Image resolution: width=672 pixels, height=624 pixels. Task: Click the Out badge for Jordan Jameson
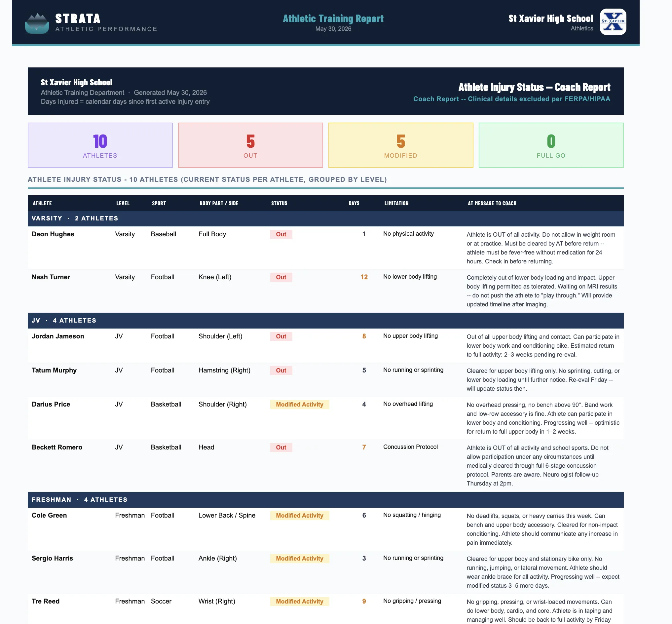pyautogui.click(x=281, y=336)
